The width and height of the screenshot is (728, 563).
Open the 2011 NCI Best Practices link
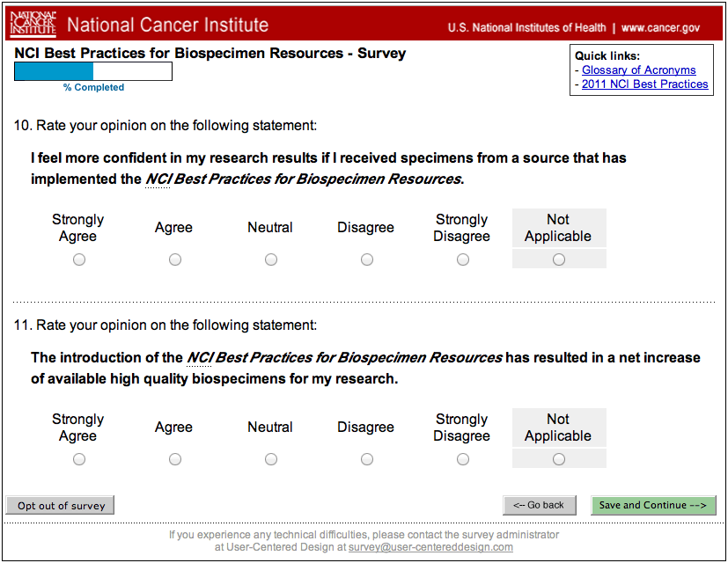[644, 84]
